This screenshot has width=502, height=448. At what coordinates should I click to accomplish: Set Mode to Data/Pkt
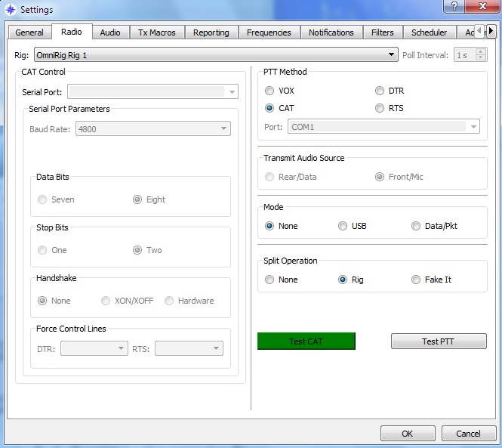416,226
